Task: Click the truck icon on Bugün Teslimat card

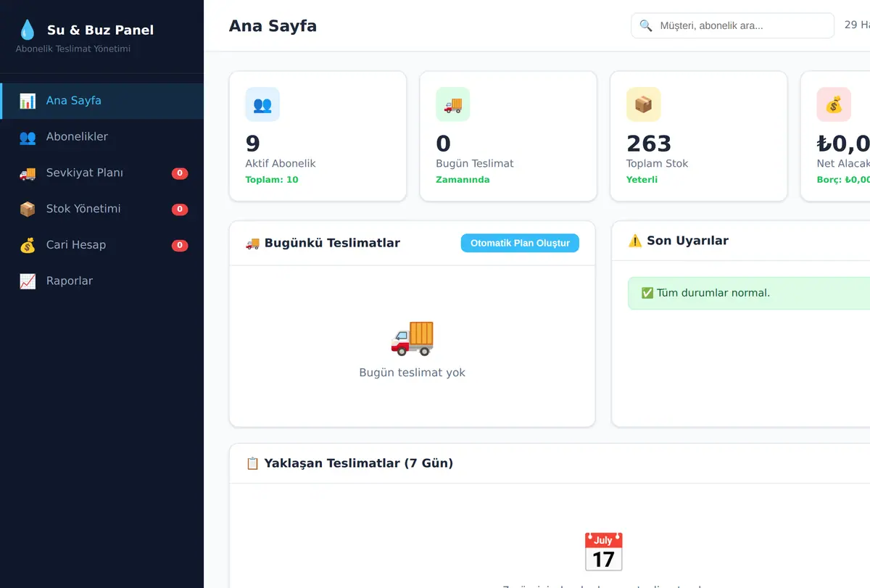Action: click(x=453, y=104)
